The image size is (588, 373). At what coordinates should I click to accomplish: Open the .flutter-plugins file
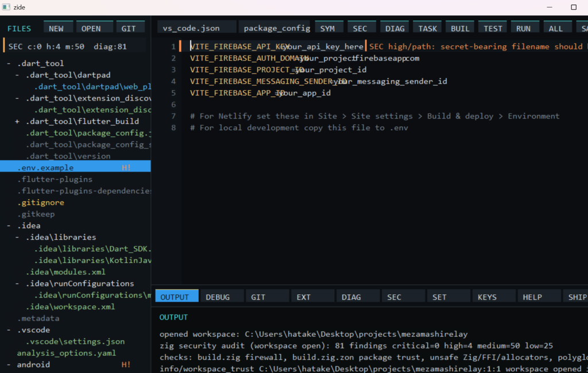[55, 179]
